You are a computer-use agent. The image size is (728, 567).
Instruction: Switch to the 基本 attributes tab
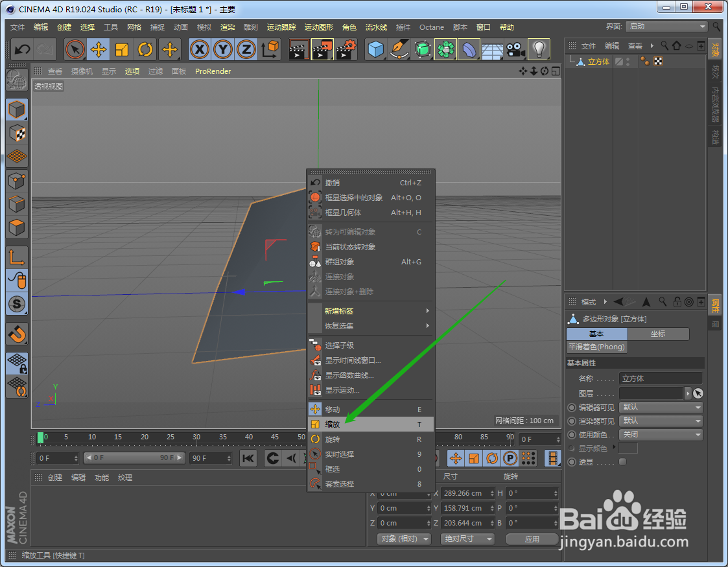596,334
